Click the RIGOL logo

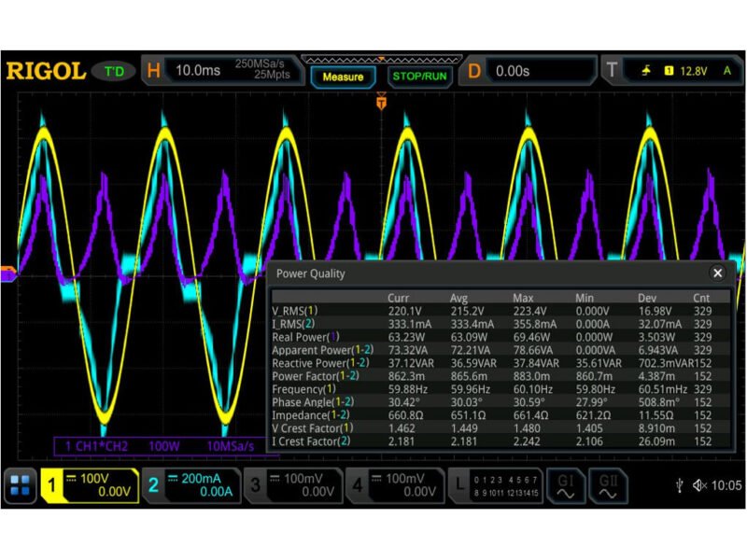tap(46, 71)
